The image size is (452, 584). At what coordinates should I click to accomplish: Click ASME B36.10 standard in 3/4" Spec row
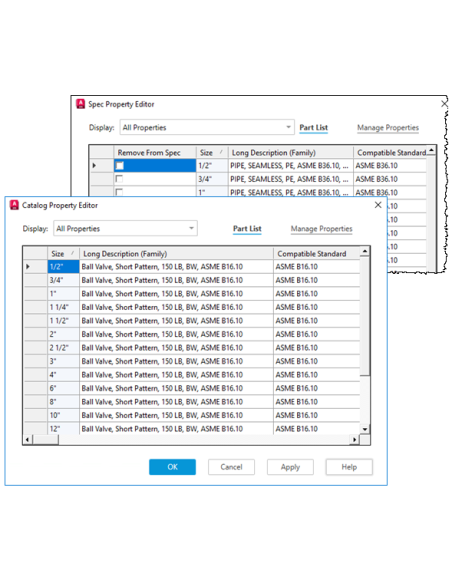click(x=390, y=179)
